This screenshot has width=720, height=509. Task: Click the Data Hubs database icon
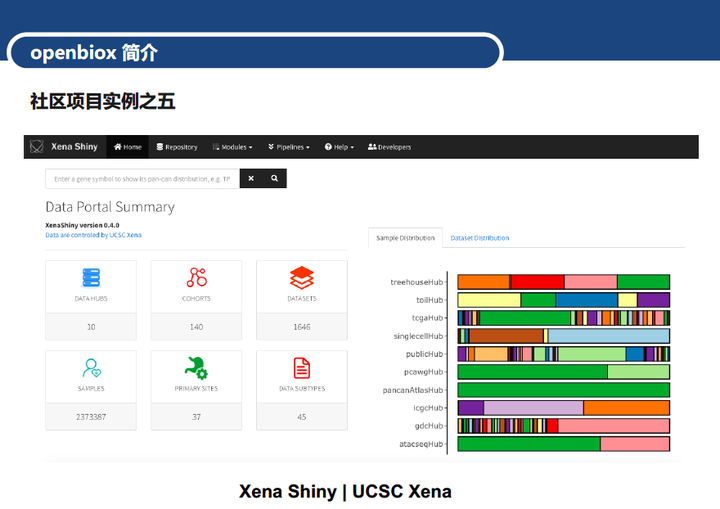click(91, 277)
